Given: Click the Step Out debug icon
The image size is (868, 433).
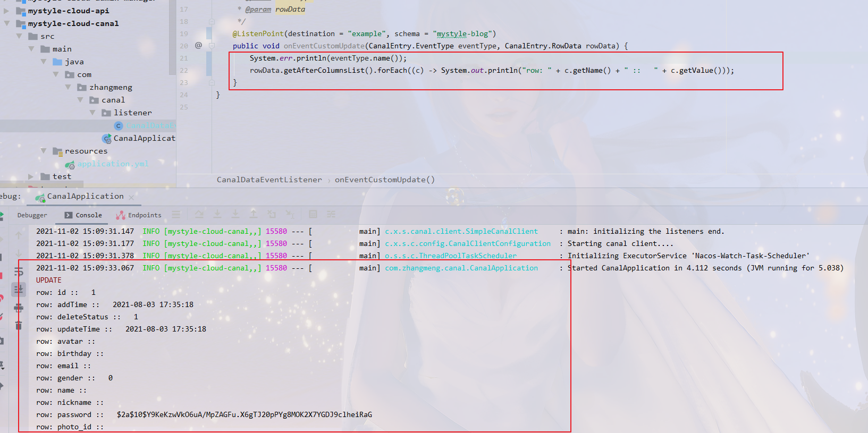Looking at the screenshot, I should 254,215.
